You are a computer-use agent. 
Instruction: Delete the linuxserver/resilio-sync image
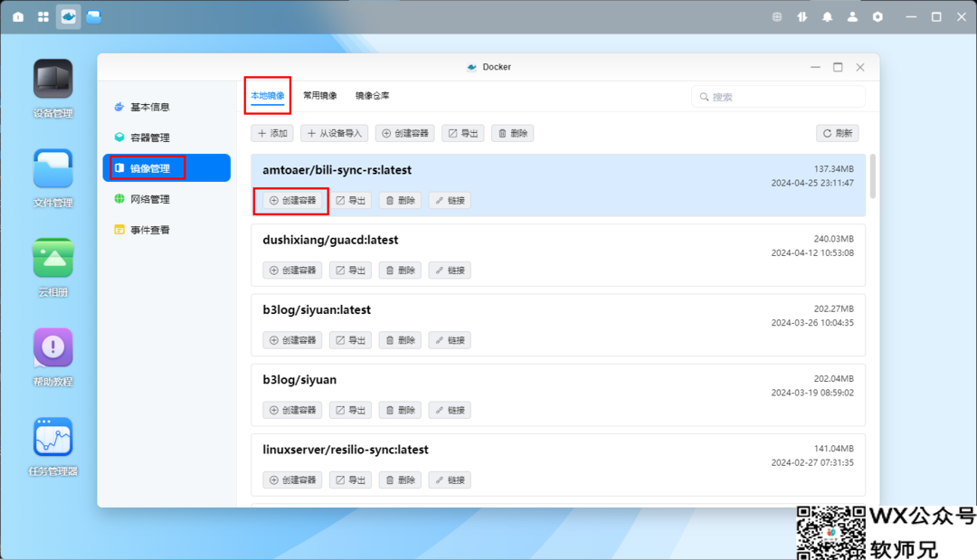tap(400, 480)
